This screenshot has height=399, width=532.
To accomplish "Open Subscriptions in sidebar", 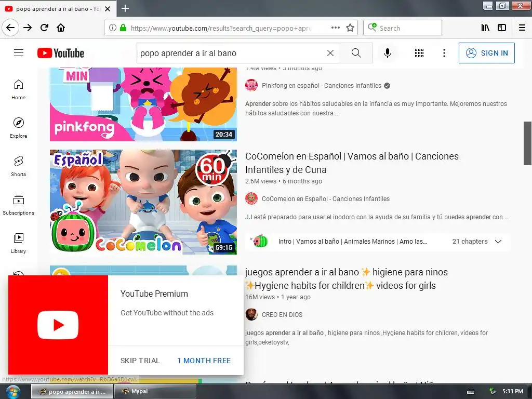I will 19,205.
